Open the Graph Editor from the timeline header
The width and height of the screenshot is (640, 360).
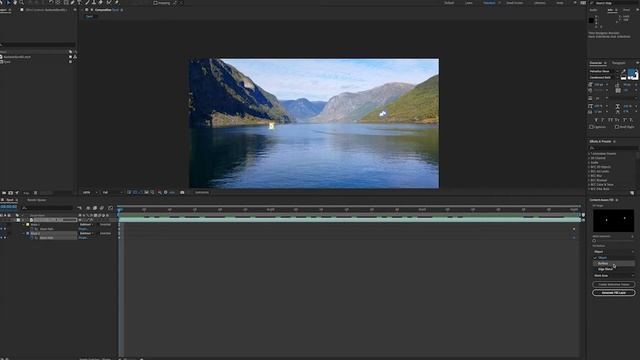111,208
